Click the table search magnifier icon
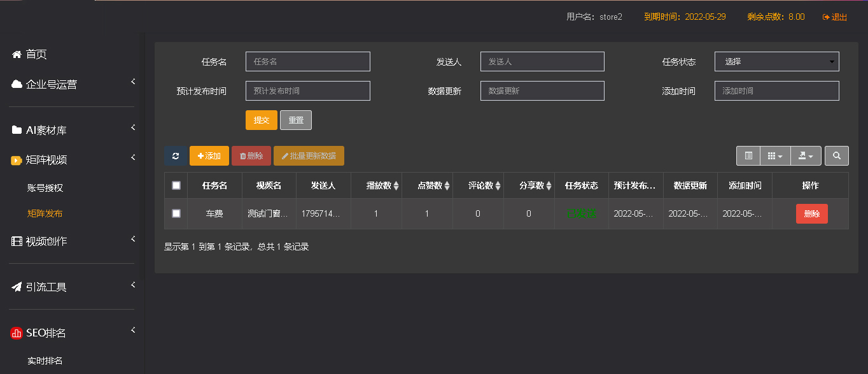The image size is (868, 374). pos(837,156)
